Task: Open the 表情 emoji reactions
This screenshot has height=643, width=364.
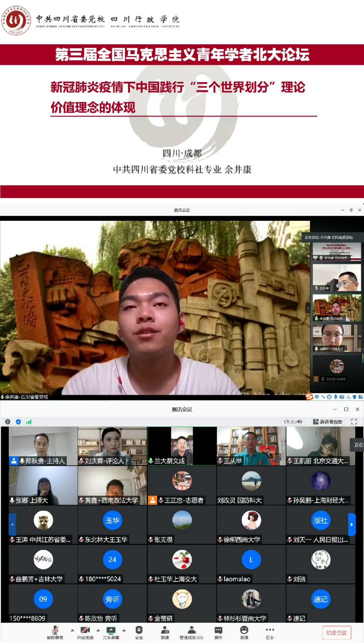Action: click(244, 631)
